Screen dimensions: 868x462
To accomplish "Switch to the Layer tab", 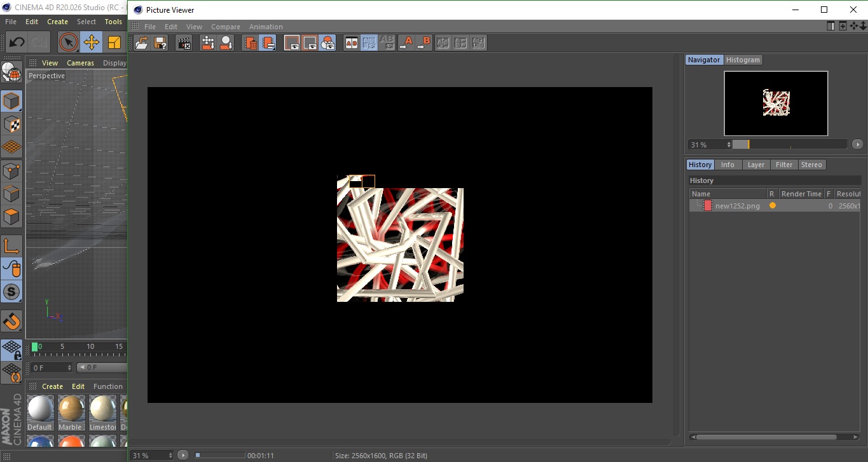I will [756, 165].
